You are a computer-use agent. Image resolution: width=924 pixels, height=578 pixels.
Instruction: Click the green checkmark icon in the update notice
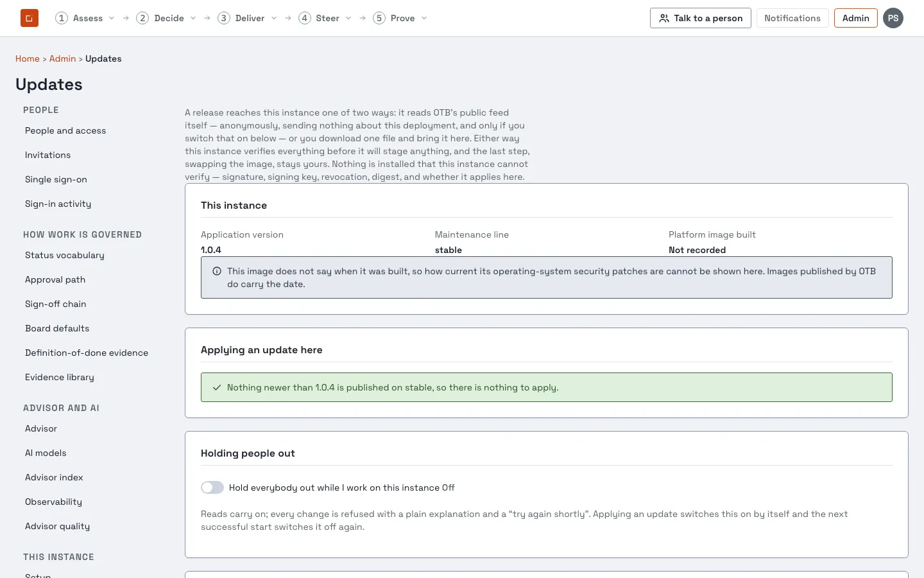pos(217,387)
